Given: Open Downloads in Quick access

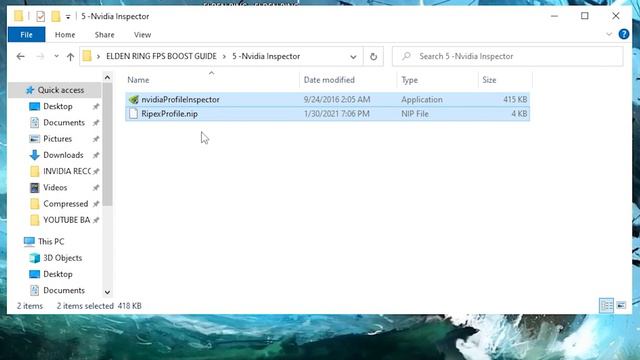Looking at the screenshot, I should click(63, 155).
